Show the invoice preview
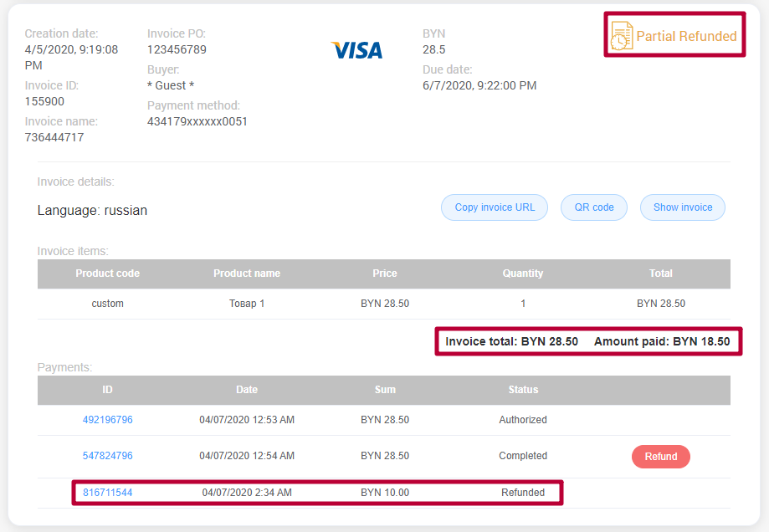 pyautogui.click(x=682, y=207)
